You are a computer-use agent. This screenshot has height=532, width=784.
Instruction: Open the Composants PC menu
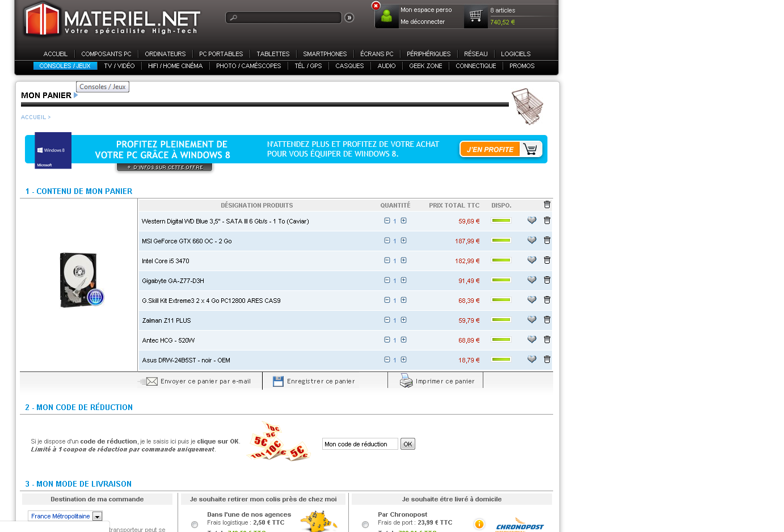(106, 54)
